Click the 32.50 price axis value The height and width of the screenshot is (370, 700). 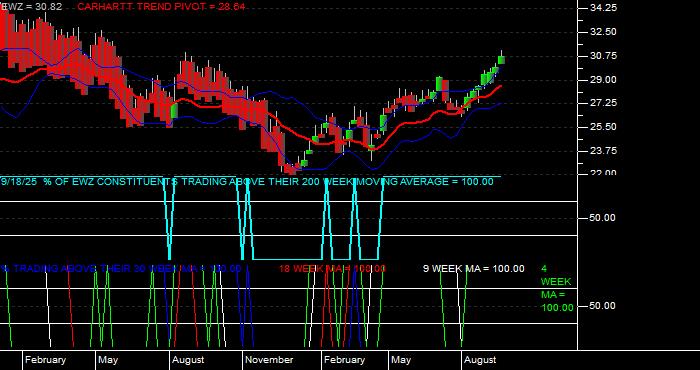(603, 32)
